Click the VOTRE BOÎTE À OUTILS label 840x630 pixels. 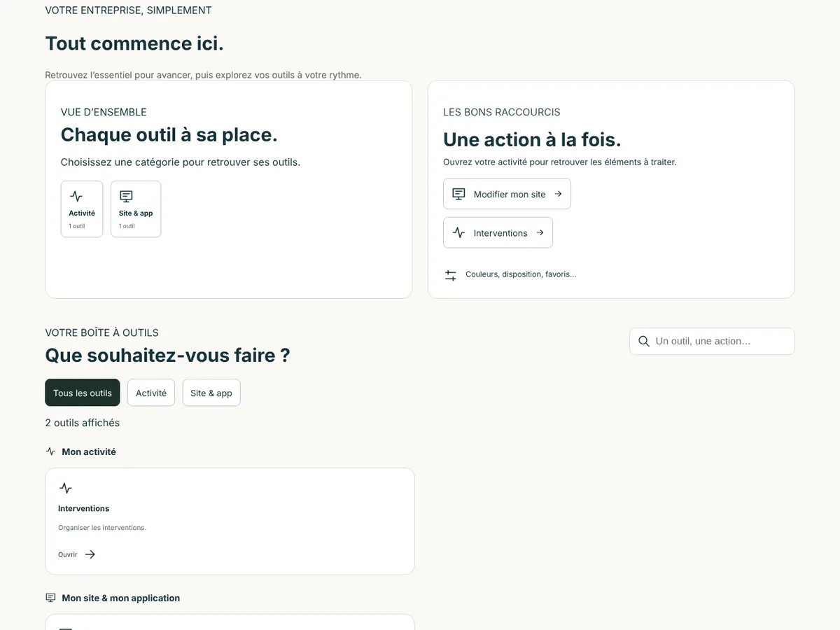[x=101, y=332]
